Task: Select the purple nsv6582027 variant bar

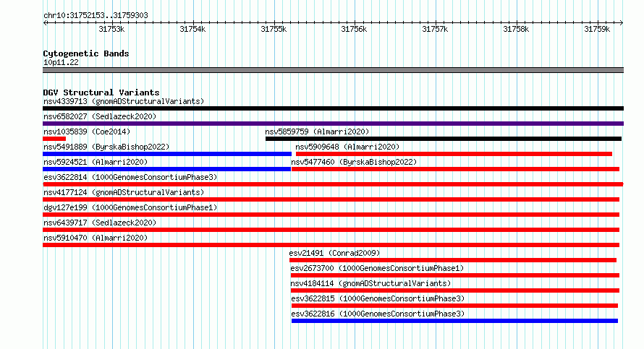Action: (333, 124)
